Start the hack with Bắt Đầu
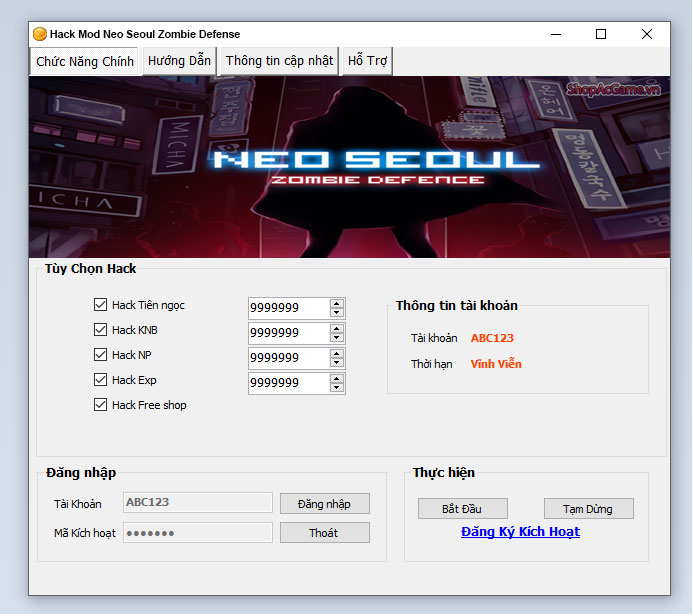Viewport: 693px width, 616px height. pyautogui.click(x=463, y=509)
